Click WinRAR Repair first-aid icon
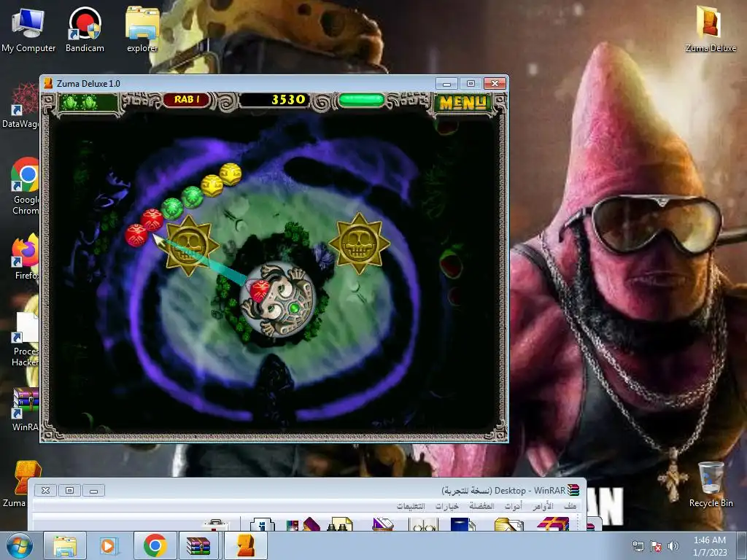This screenshot has width=747, height=560. 216,525
